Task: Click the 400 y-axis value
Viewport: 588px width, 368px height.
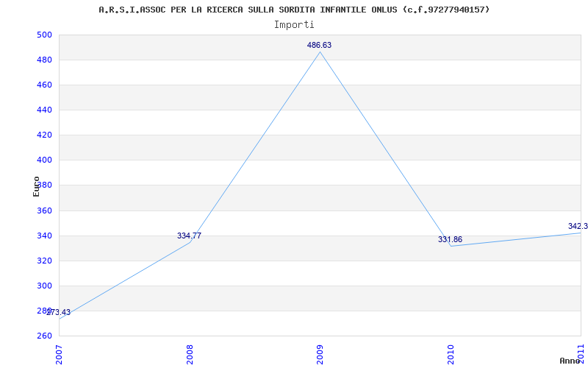Action: tap(44, 160)
